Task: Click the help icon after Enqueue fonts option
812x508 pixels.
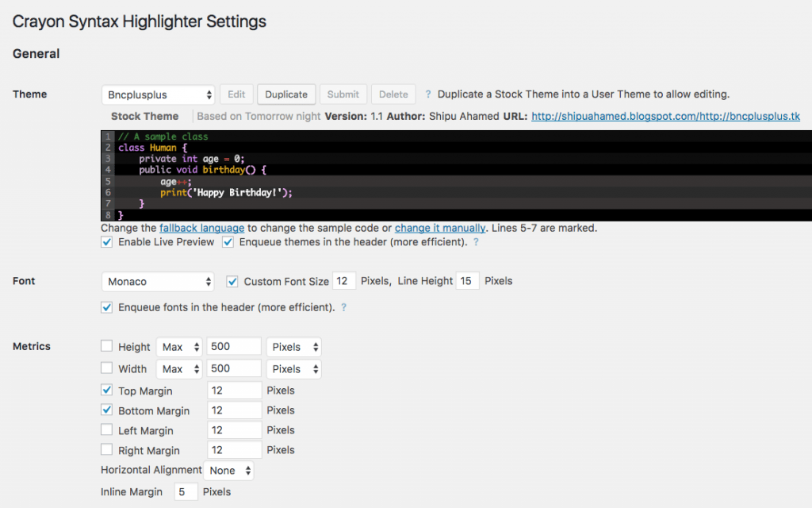Action: click(343, 307)
